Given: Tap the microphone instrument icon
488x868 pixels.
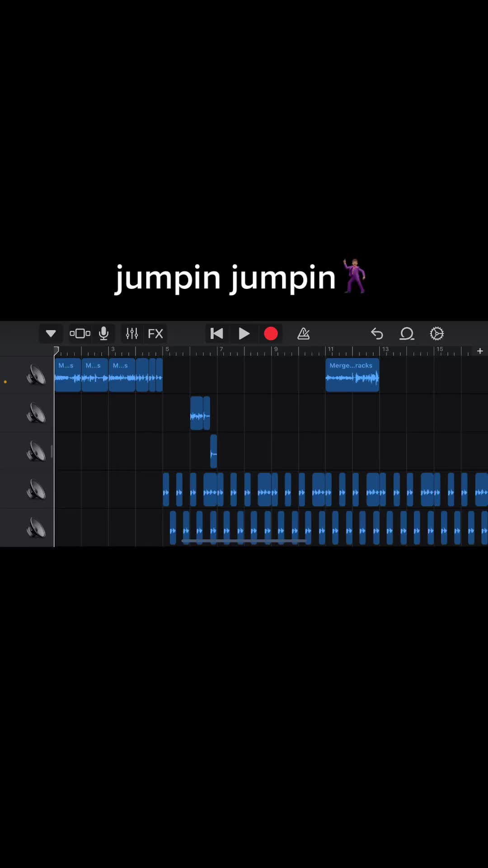Looking at the screenshot, I should coord(104,334).
